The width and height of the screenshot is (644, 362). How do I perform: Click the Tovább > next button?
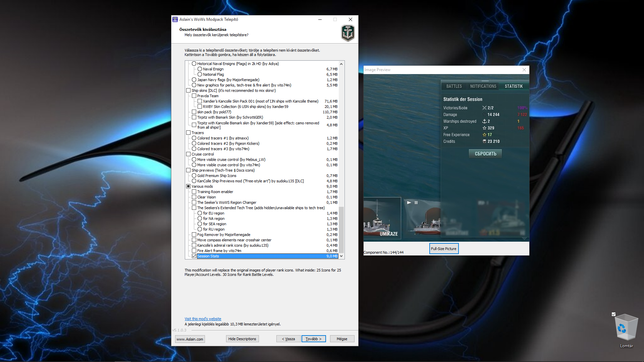coord(314,339)
